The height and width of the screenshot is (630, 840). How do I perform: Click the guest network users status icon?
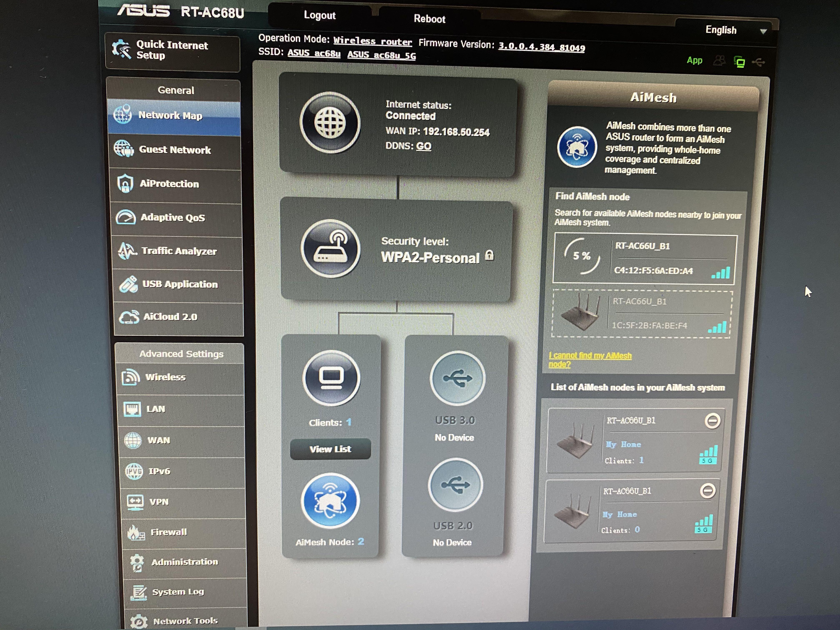click(719, 61)
